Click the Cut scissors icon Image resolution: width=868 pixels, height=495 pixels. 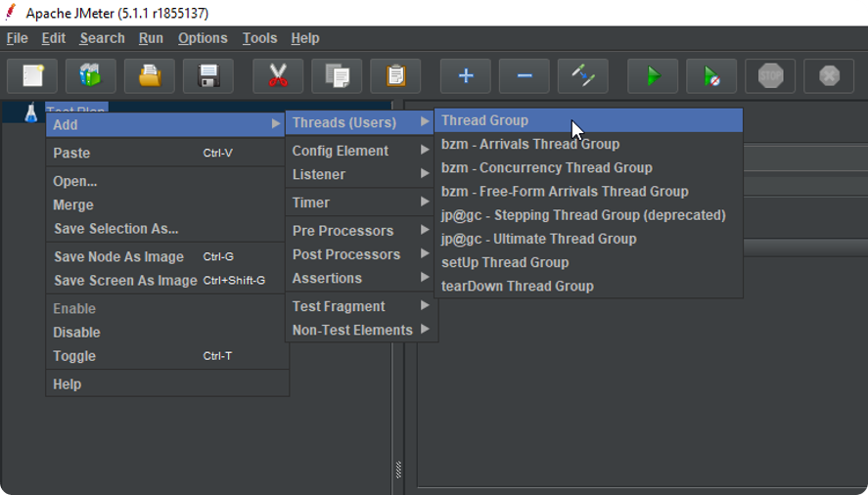(x=278, y=76)
